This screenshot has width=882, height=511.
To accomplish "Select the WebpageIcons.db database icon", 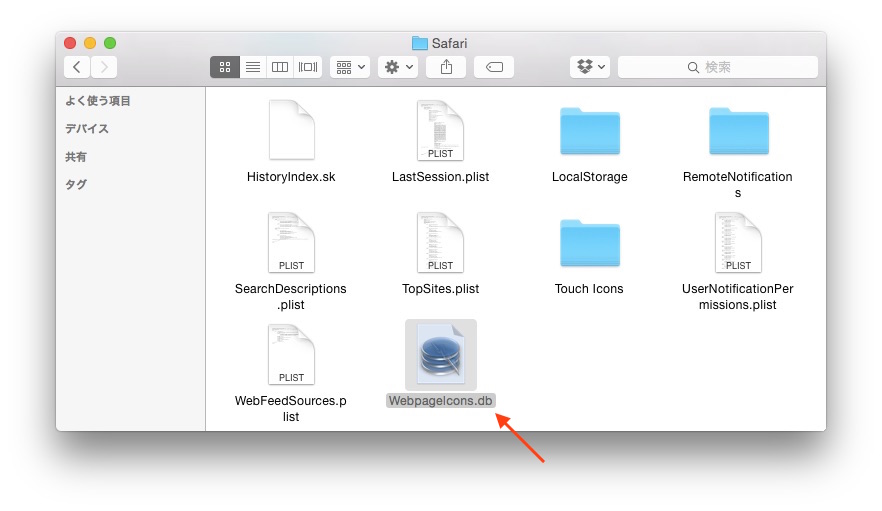I will pyautogui.click(x=441, y=355).
